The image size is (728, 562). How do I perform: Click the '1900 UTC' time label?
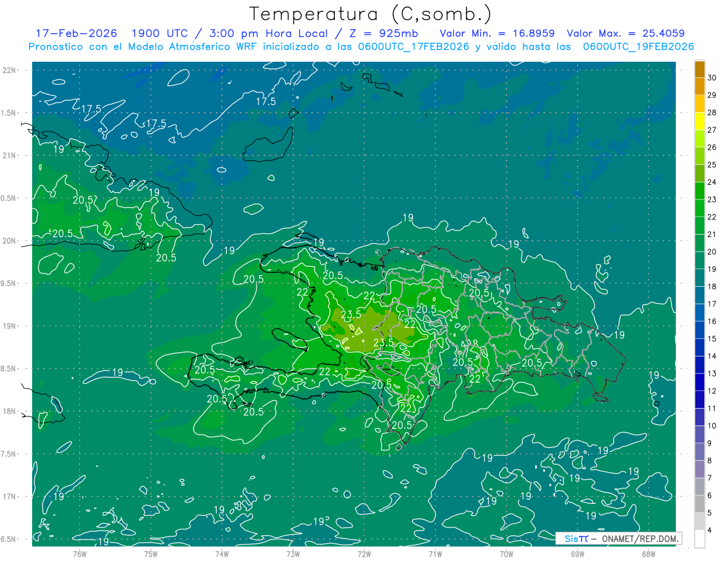(161, 33)
